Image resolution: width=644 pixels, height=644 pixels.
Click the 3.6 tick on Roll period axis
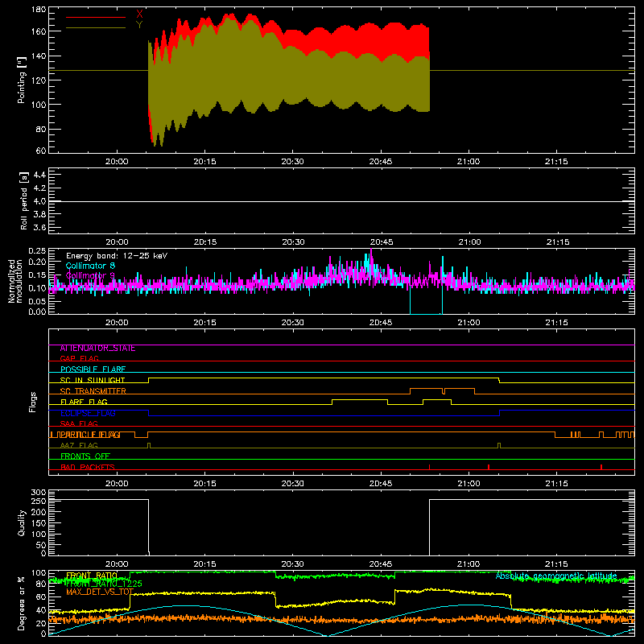39,228
